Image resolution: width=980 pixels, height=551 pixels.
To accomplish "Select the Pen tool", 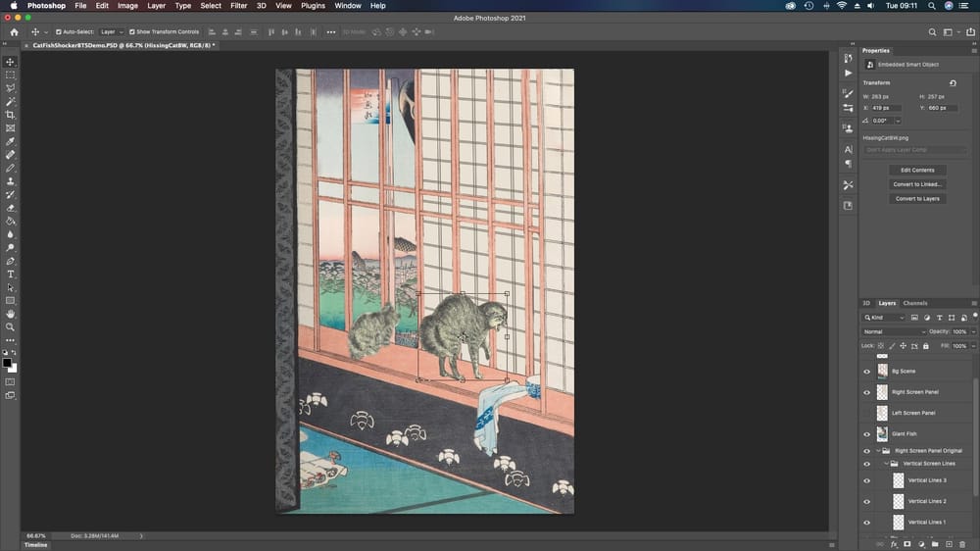I will click(x=10, y=262).
